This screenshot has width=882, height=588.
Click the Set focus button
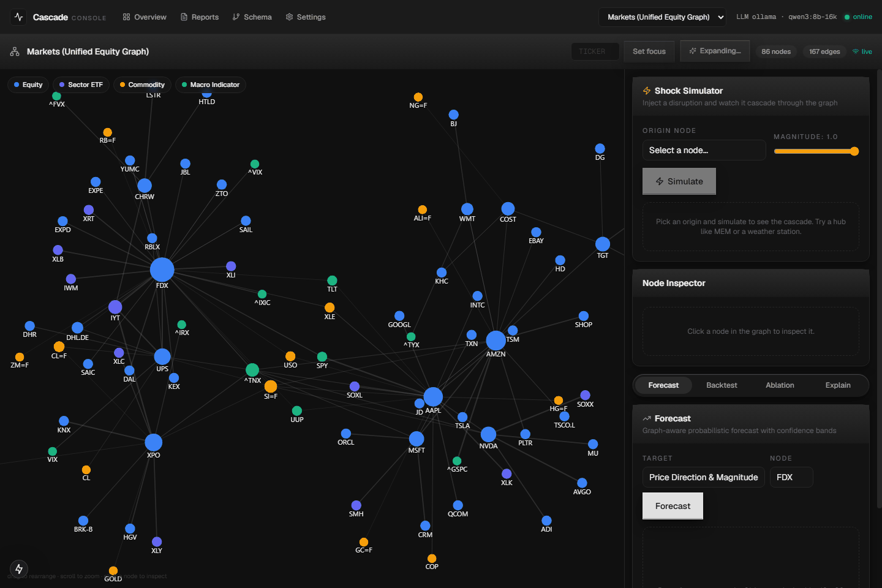coord(649,51)
